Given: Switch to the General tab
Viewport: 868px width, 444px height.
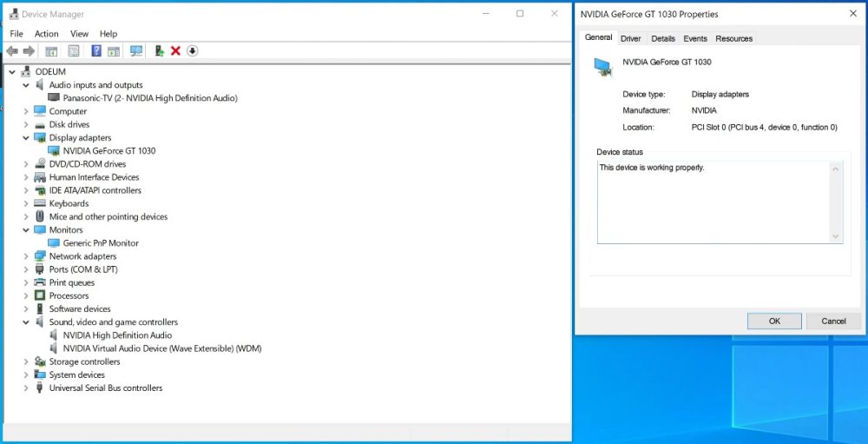Looking at the screenshot, I should tap(598, 37).
